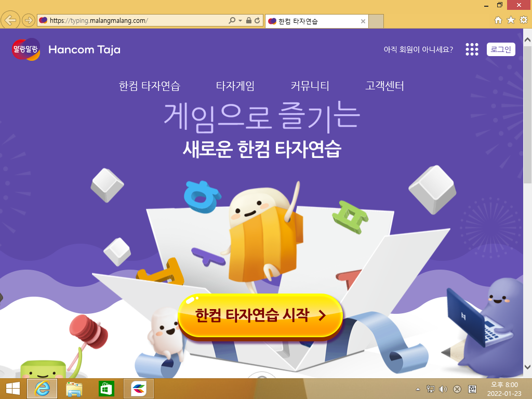The width and height of the screenshot is (532, 399).
Task: Click the 말랑말랑 logo
Action: (x=26, y=49)
